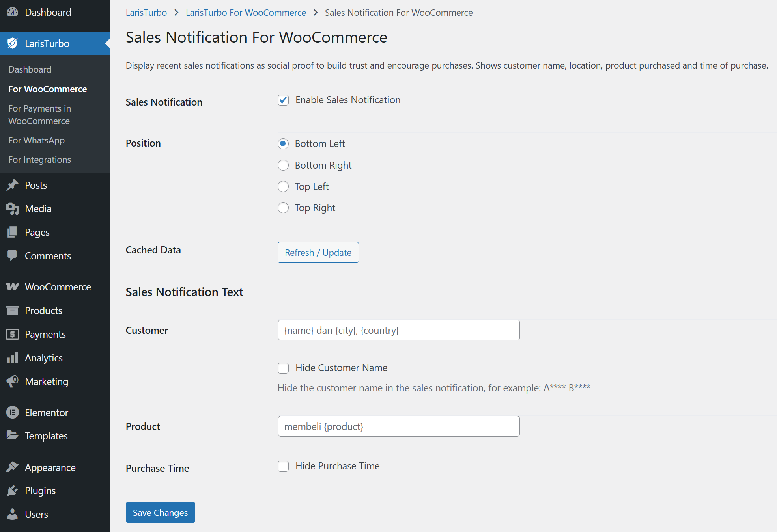The width and height of the screenshot is (777, 532).
Task: Open Media menu label
Action: coord(38,208)
